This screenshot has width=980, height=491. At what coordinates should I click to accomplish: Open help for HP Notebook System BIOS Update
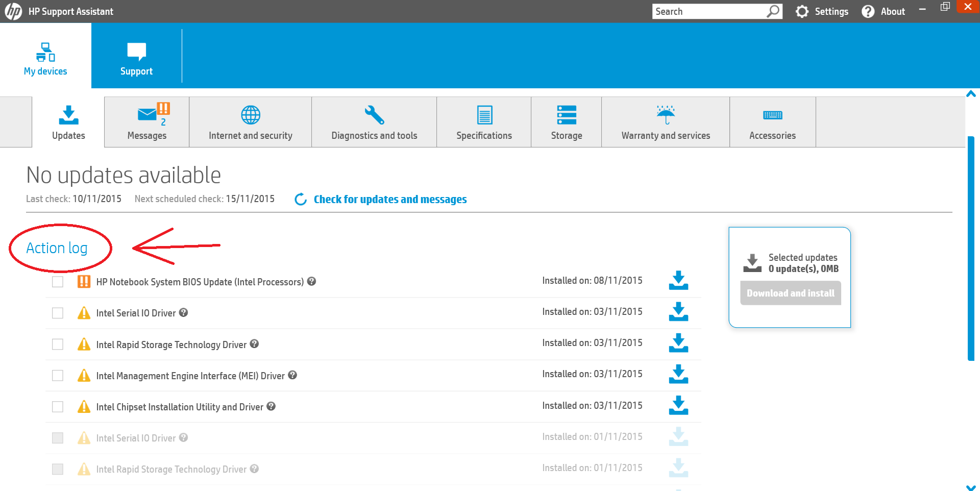[x=311, y=281]
